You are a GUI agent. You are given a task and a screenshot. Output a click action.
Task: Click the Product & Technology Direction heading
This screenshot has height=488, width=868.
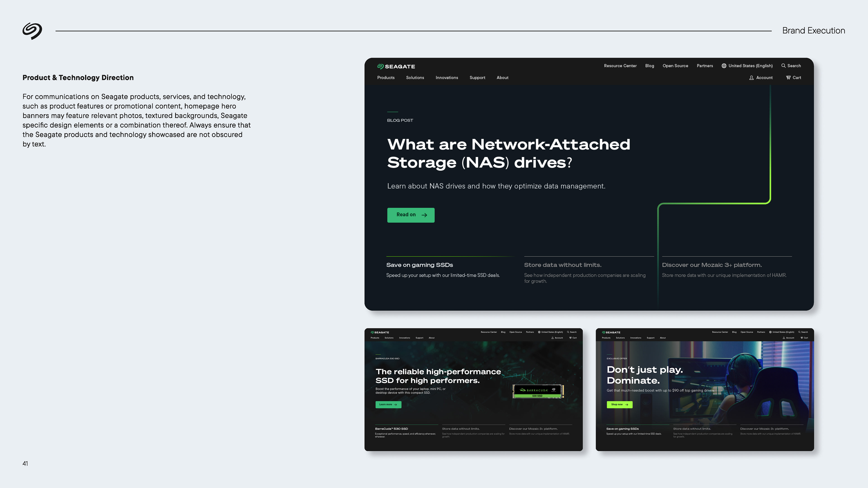(x=78, y=78)
